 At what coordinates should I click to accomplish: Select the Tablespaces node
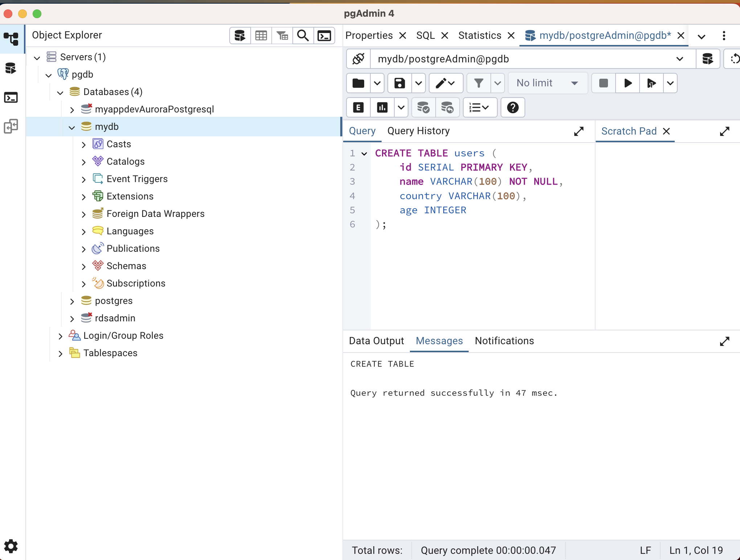(110, 353)
